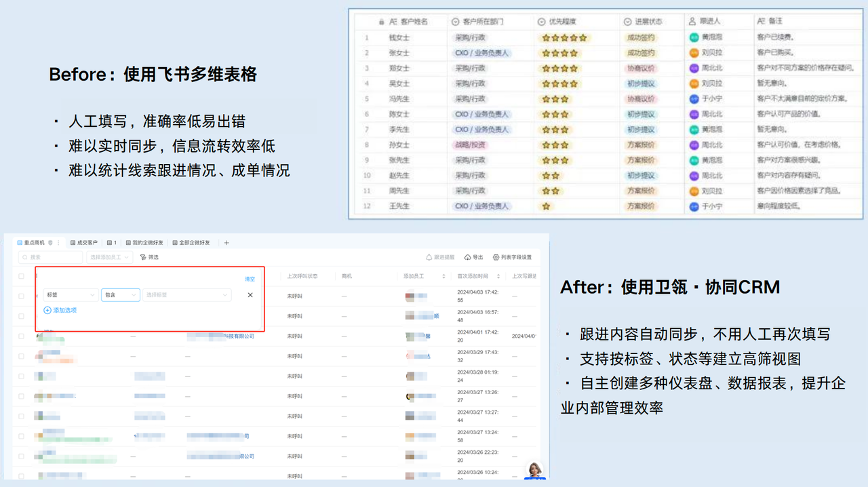The height and width of the screenshot is (487, 868).
Task: Click 清空 to clear the filters
Action: pyautogui.click(x=250, y=279)
